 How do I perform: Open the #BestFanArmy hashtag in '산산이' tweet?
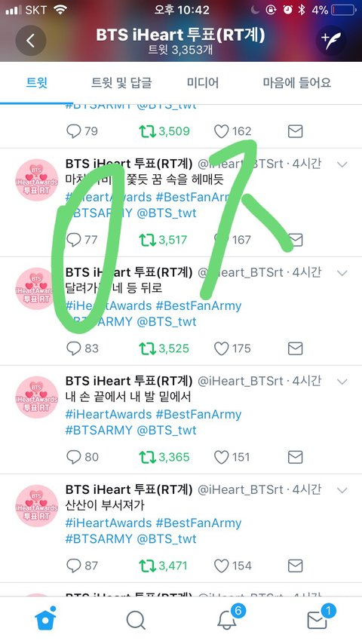pos(198,523)
